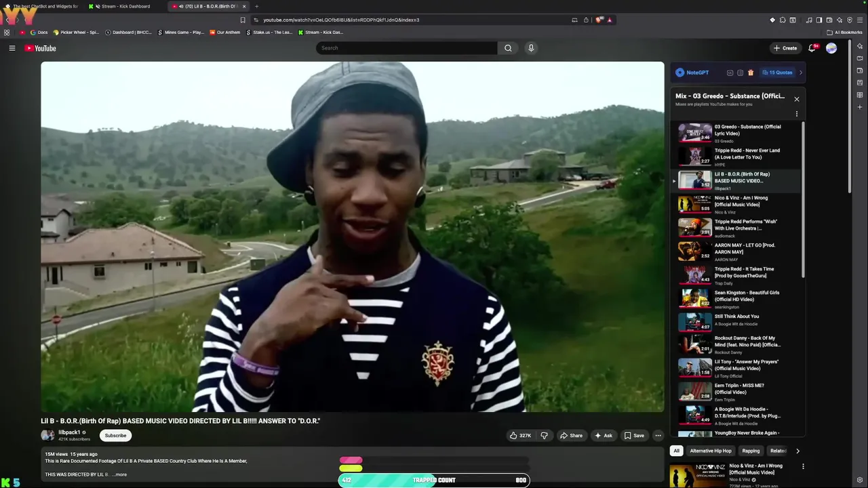Open three-dot menu for Nico & Vinz recommendation
Viewport: 868px width, 488px height.
pos(803,466)
